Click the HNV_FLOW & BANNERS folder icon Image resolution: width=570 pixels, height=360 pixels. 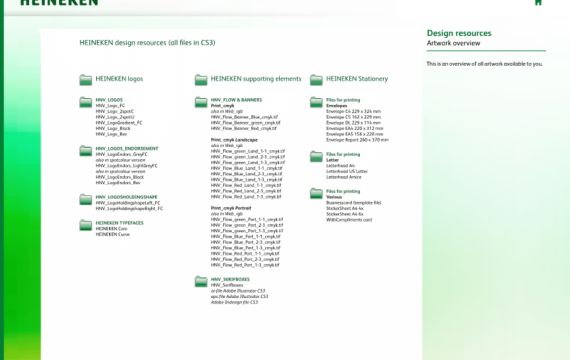(201, 102)
